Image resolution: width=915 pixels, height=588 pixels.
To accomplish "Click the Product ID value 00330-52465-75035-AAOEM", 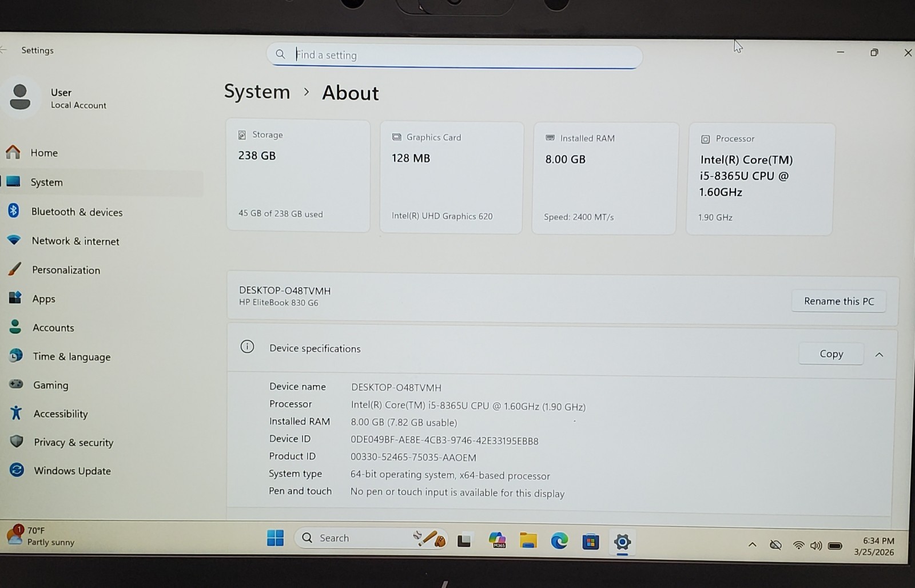I will pos(413,457).
